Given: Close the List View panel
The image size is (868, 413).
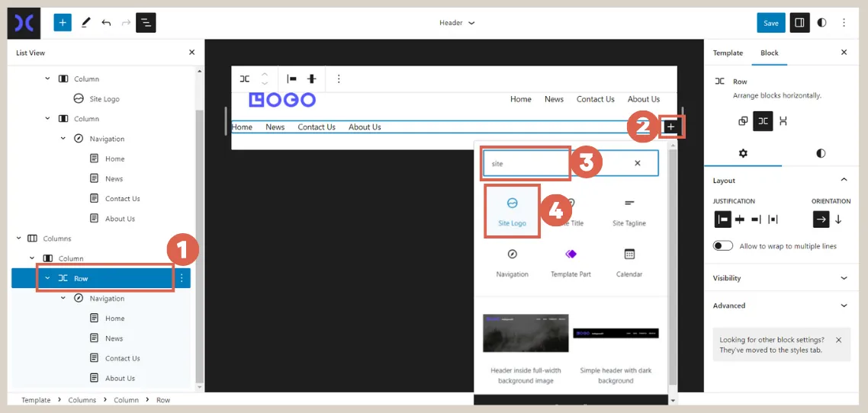Looking at the screenshot, I should (191, 53).
